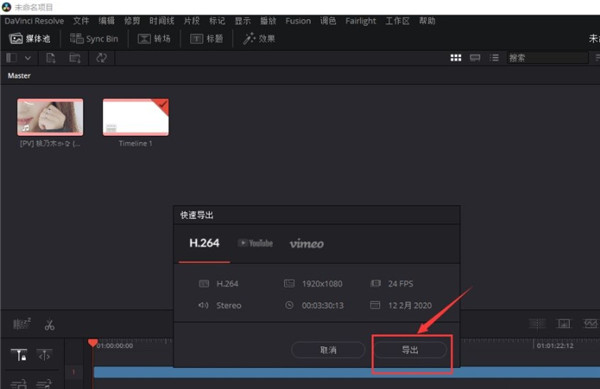The width and height of the screenshot is (600, 389).
Task: Open the Fairlight menu
Action: point(360,21)
